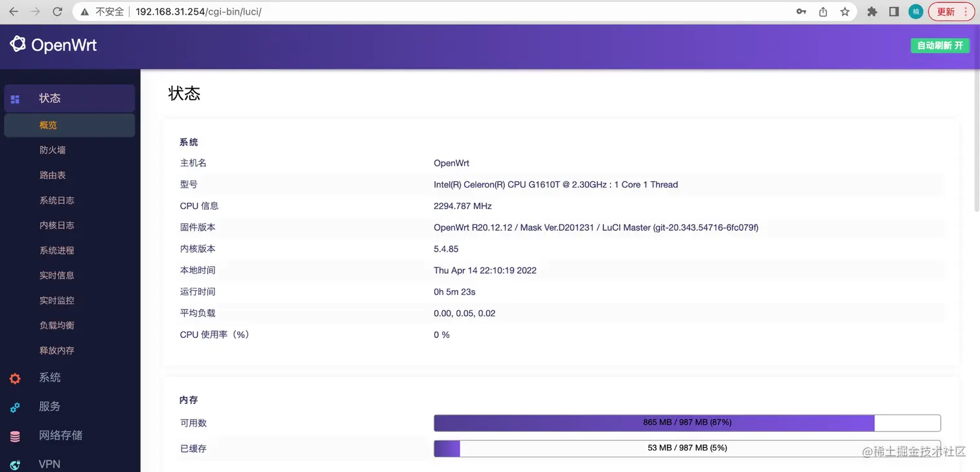Image resolution: width=980 pixels, height=472 pixels.
Task: Click the 主机名 row label
Action: pos(193,163)
